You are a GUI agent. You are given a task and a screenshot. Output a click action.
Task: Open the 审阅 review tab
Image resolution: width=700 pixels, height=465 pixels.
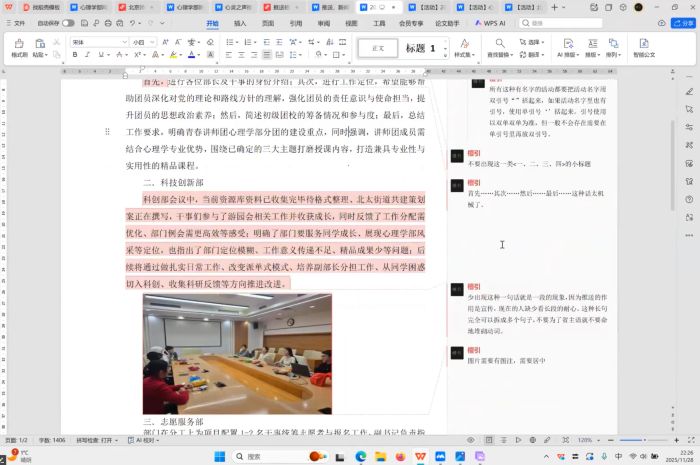point(323,22)
